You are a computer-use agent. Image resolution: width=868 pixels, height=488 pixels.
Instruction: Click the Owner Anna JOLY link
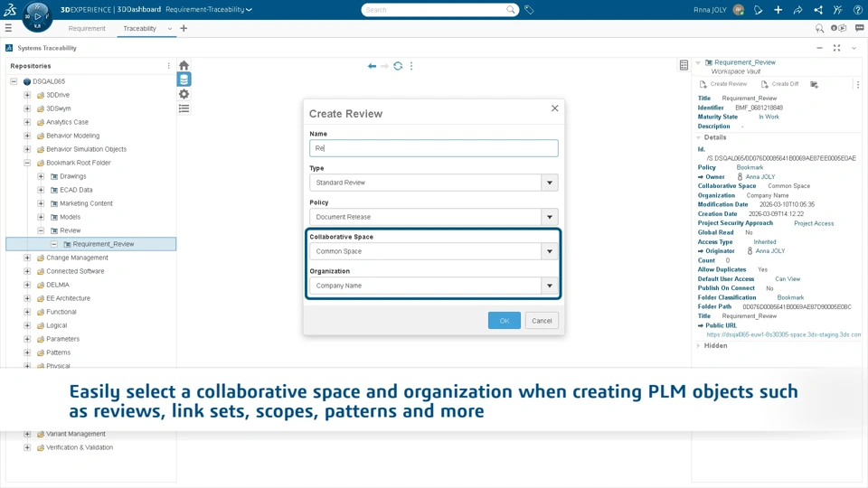760,176
